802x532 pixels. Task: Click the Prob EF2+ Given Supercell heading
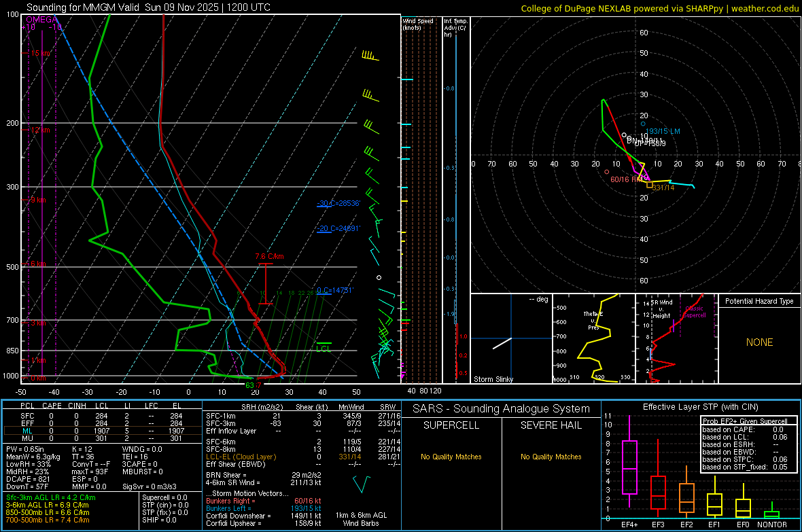745,421
